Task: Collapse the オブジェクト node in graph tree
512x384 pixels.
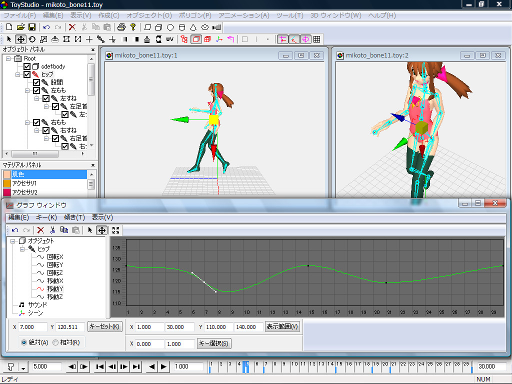Action: pyautogui.click(x=13, y=241)
